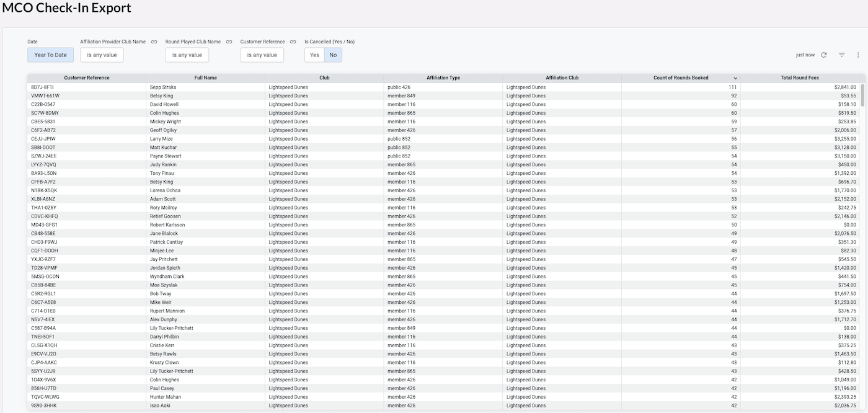The height and width of the screenshot is (413, 868).
Task: Select the name Wyndham Clark
Action: pos(167,277)
